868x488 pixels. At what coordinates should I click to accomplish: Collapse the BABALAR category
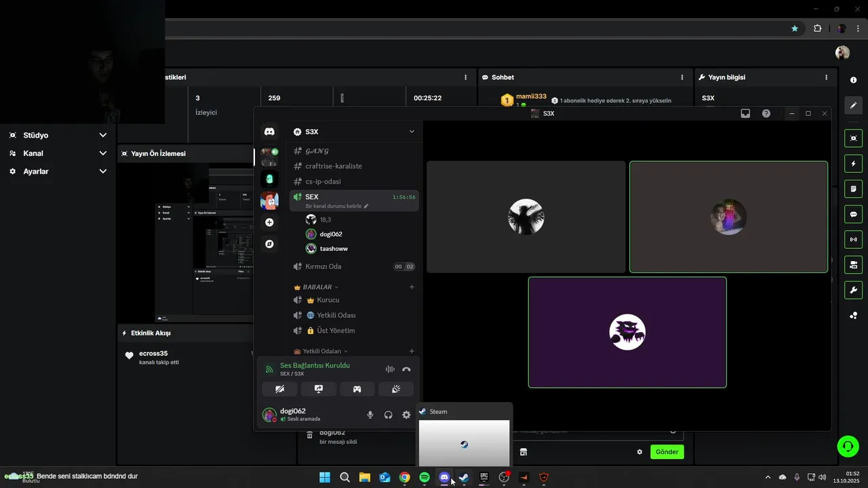tap(317, 287)
